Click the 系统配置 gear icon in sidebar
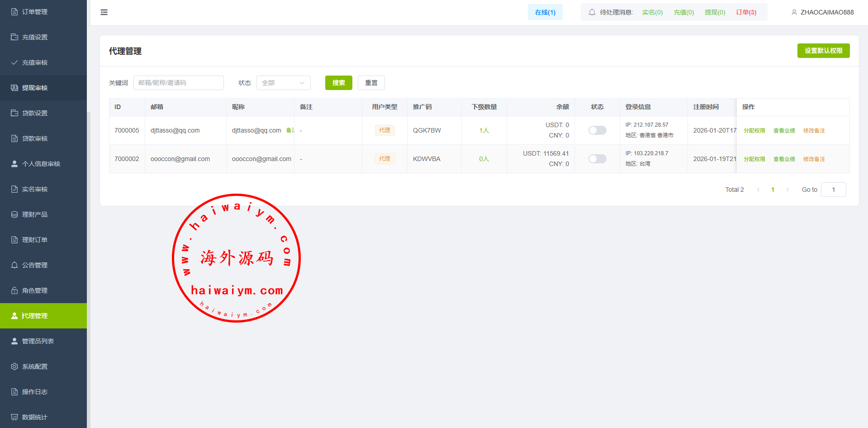 coord(14,366)
